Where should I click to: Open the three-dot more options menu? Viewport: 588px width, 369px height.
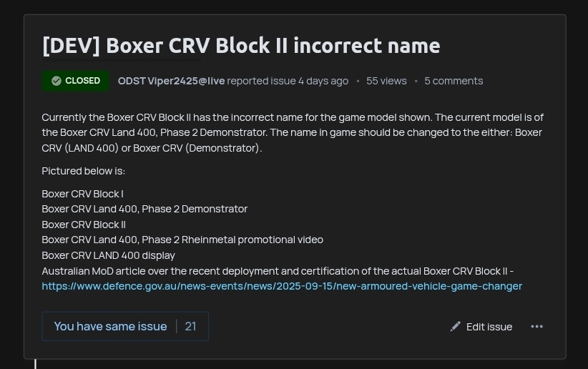click(536, 327)
